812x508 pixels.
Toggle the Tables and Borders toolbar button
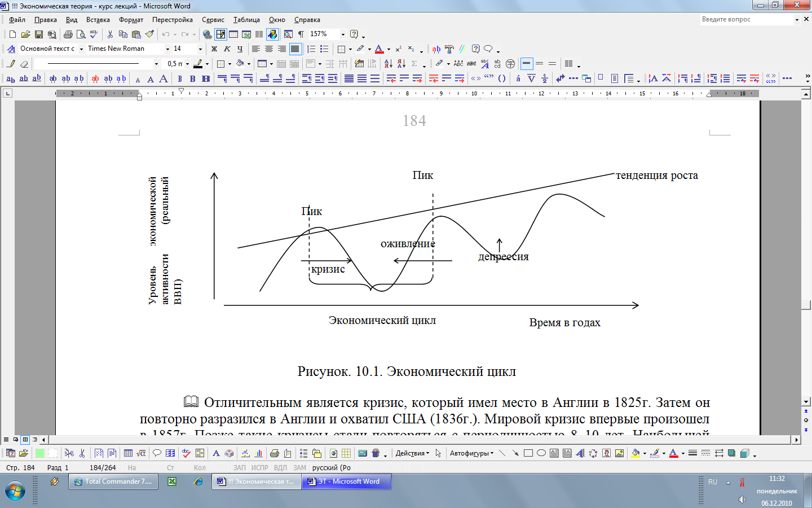[220, 34]
